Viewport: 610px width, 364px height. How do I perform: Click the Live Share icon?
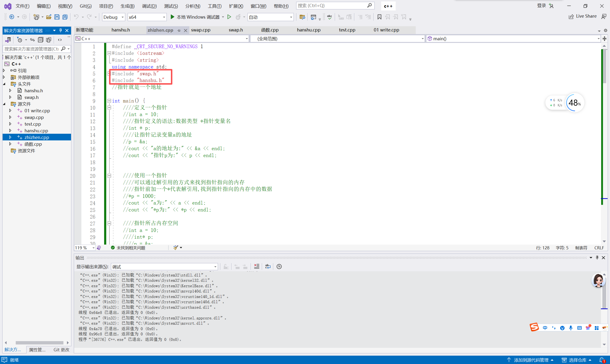click(x=571, y=16)
